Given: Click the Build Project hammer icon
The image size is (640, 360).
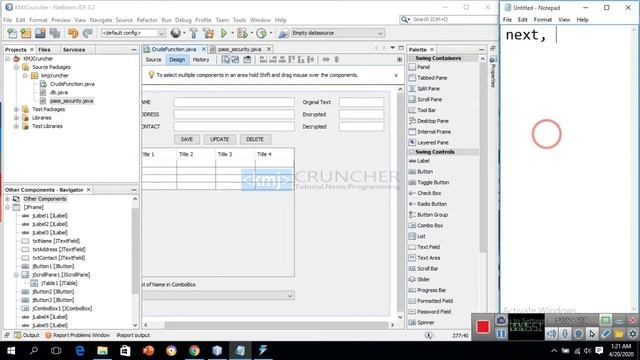Looking at the screenshot, I should coord(194,33).
